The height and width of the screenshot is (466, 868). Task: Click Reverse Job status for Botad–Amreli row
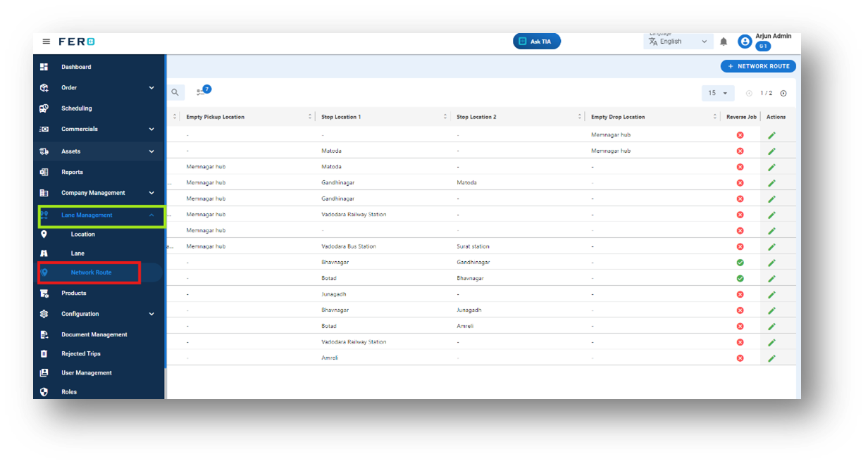pyautogui.click(x=740, y=327)
